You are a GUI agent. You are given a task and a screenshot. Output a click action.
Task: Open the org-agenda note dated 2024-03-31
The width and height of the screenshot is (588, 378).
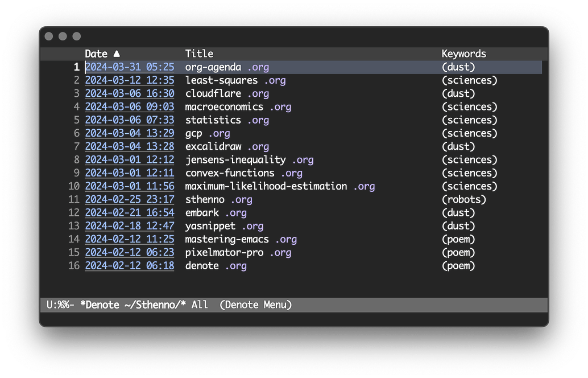pos(129,67)
